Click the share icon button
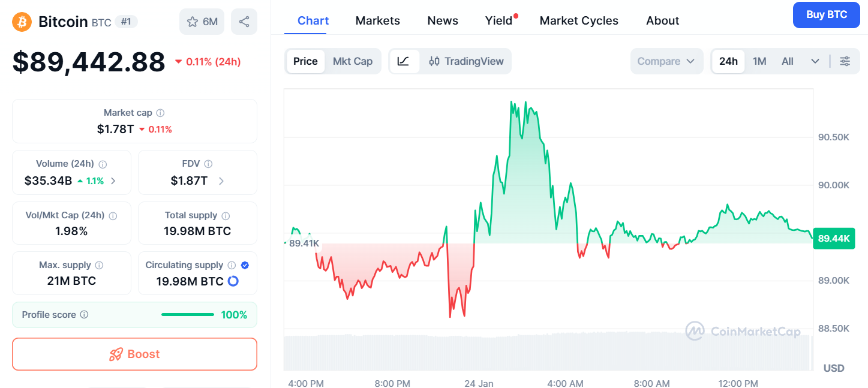 pyautogui.click(x=244, y=22)
